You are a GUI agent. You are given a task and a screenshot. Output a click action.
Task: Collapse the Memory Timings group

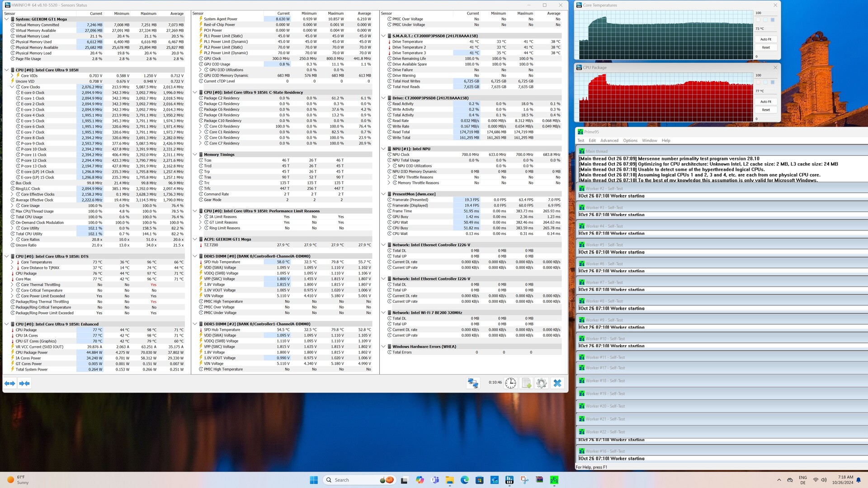[x=195, y=155]
